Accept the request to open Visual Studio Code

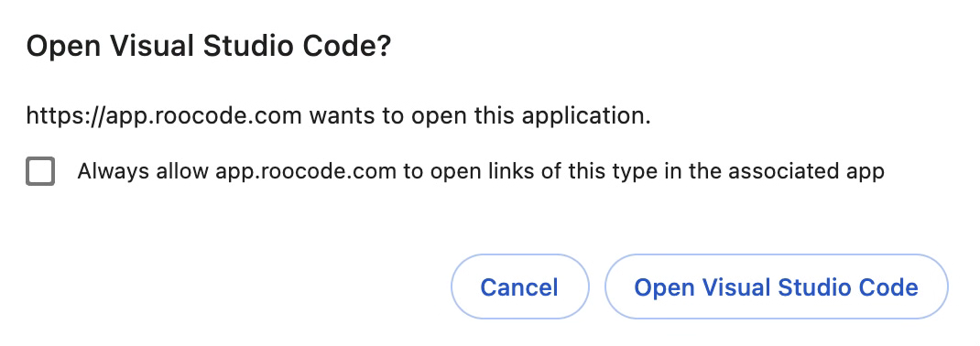tap(777, 287)
